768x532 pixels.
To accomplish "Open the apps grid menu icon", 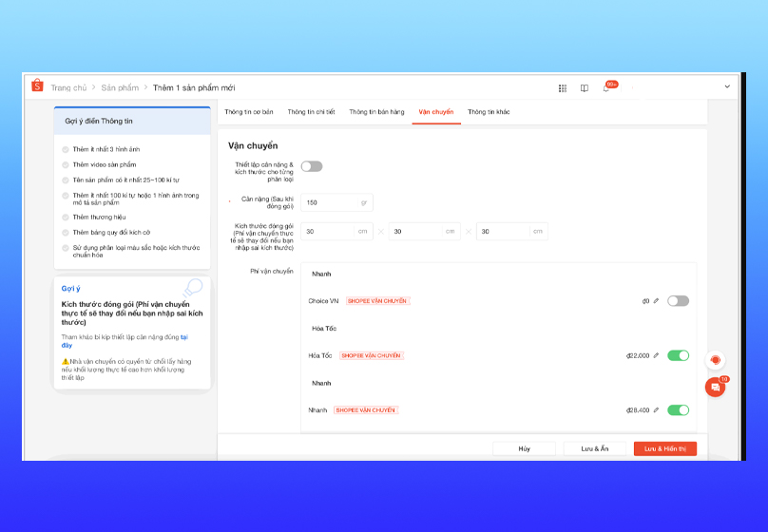I will click(x=563, y=88).
